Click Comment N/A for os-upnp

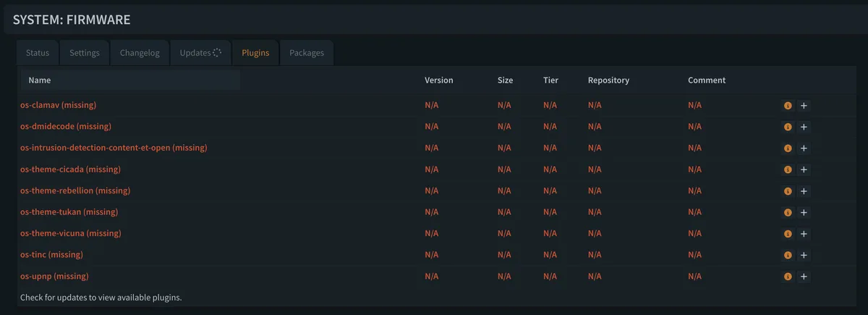click(x=695, y=276)
